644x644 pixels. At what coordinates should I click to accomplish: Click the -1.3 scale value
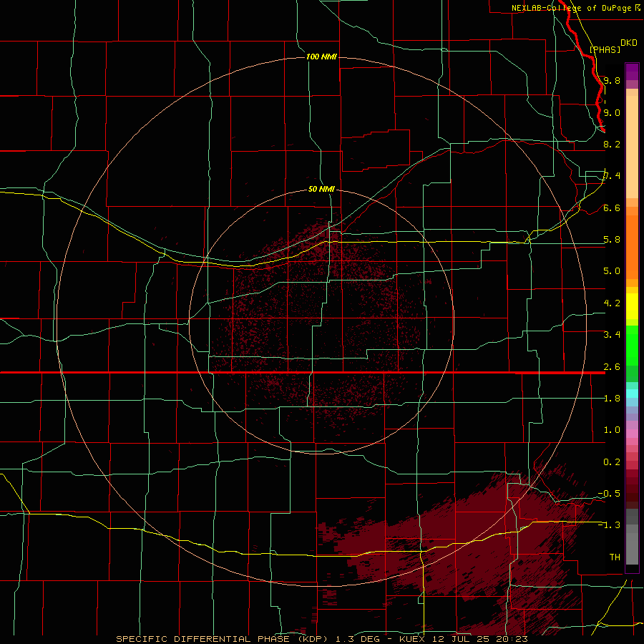coord(609,525)
